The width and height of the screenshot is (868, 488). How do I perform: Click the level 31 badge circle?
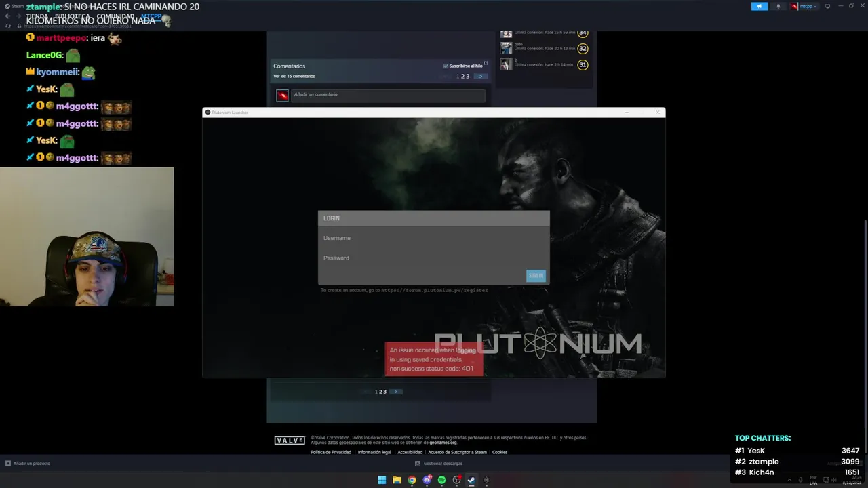click(x=583, y=65)
